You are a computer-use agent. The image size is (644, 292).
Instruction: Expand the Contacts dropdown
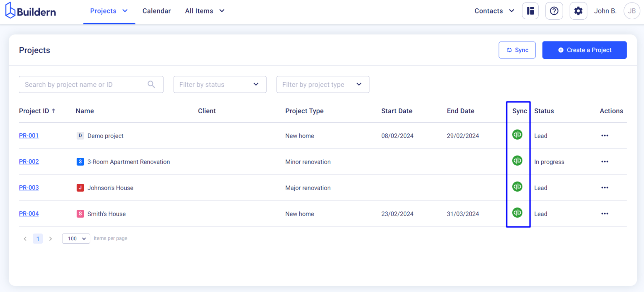click(494, 11)
